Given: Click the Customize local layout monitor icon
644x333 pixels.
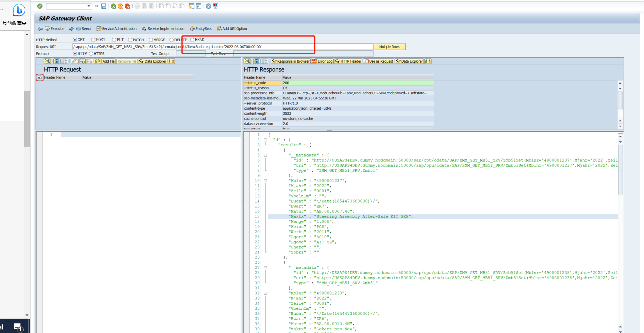Looking at the screenshot, I should [215, 6].
